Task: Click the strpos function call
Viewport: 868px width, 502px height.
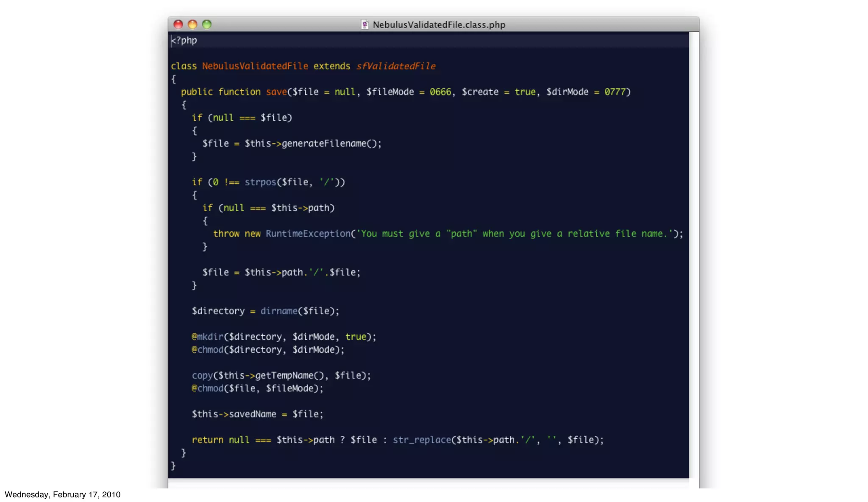Action: (x=260, y=182)
